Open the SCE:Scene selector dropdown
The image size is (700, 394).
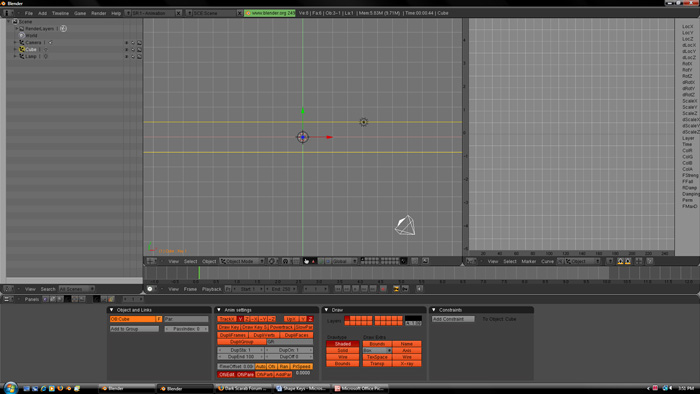(189, 13)
